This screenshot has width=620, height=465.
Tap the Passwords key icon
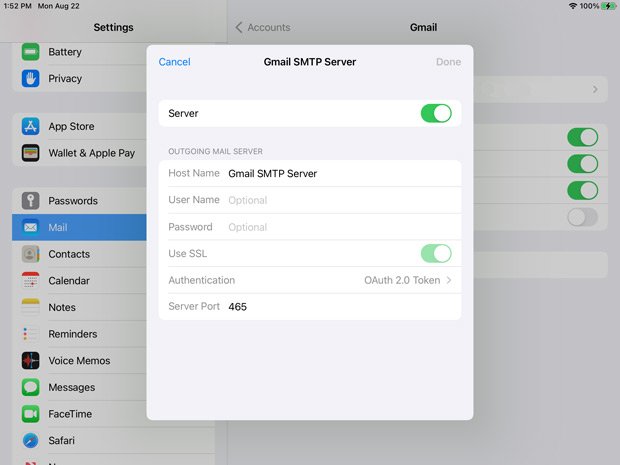30,200
